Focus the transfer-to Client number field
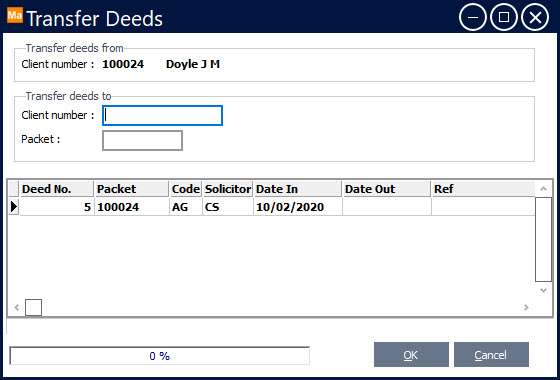The height and width of the screenshot is (380, 560). [162, 115]
